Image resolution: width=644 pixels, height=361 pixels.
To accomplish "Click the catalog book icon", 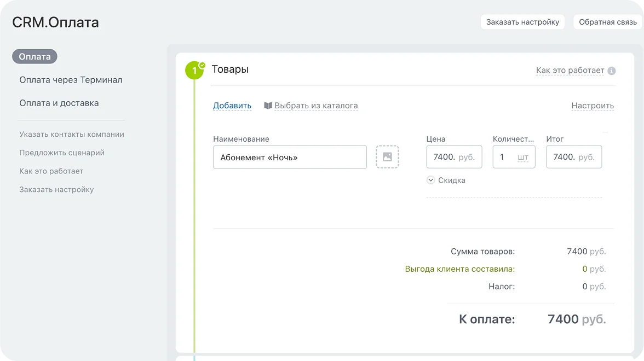I will 268,106.
